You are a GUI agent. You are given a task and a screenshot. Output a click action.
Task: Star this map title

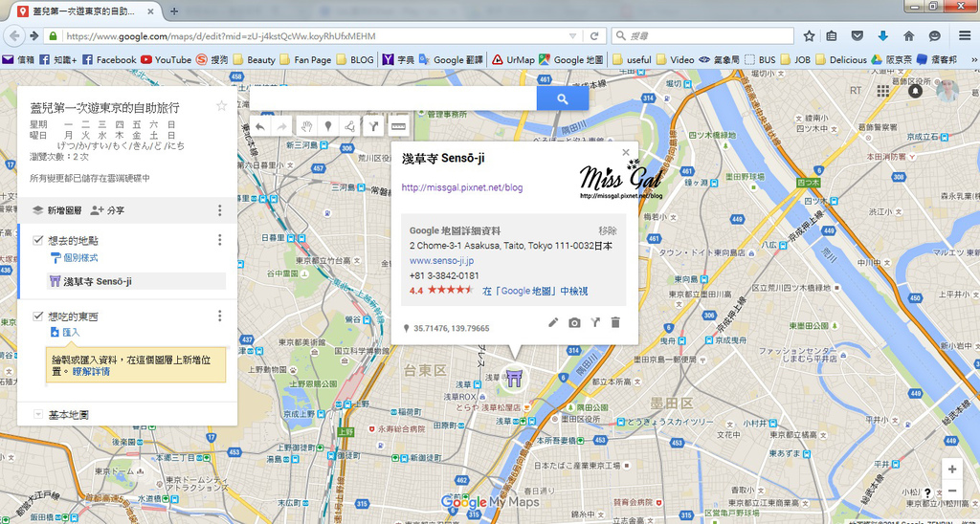[x=221, y=106]
